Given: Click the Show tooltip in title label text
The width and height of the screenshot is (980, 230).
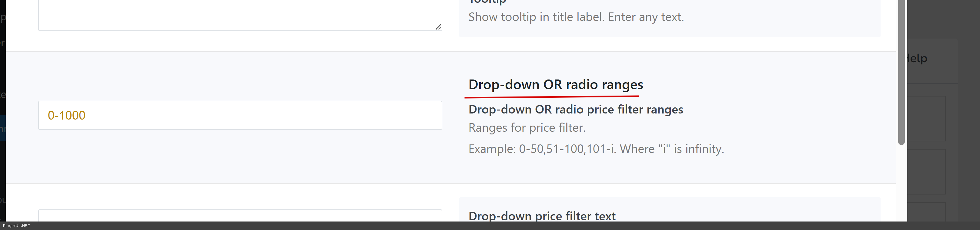Looking at the screenshot, I should click(x=576, y=17).
